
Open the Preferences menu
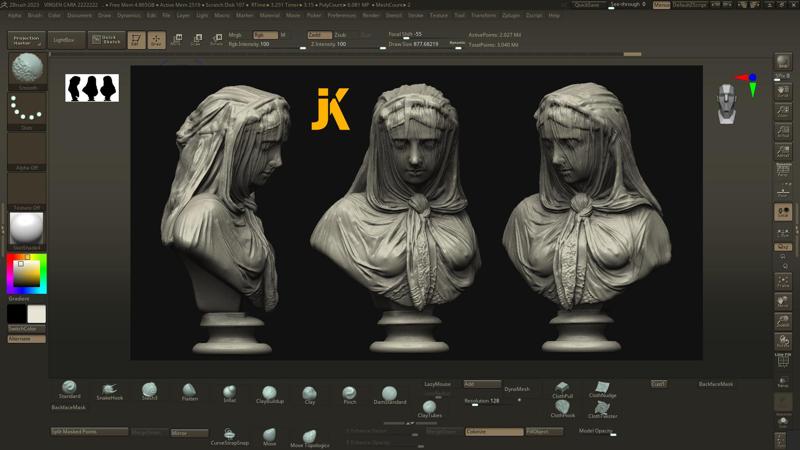(x=341, y=15)
